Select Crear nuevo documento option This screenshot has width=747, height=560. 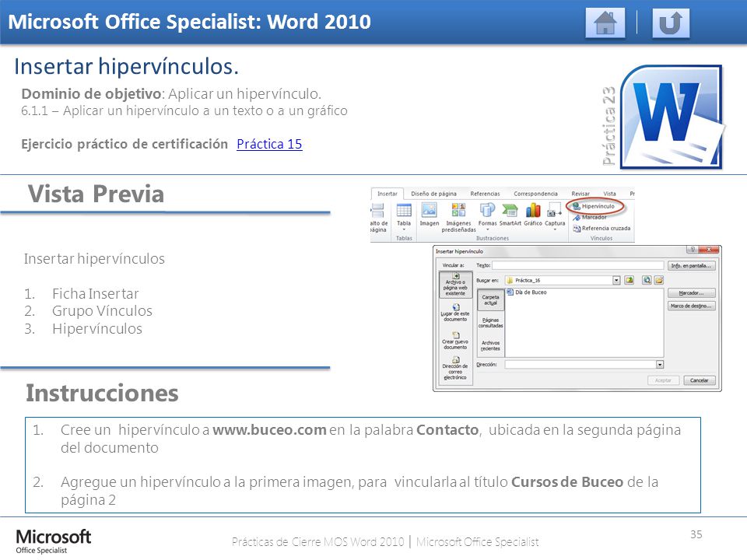click(455, 341)
